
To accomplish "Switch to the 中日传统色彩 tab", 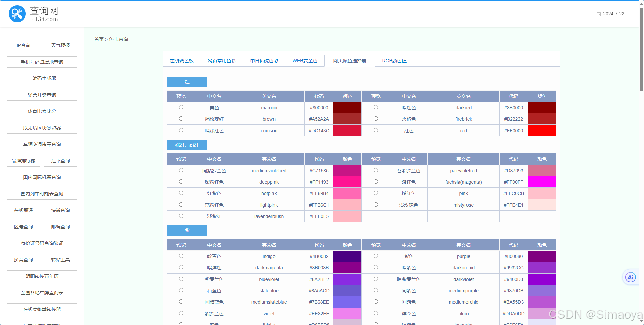I will pyautogui.click(x=264, y=61).
